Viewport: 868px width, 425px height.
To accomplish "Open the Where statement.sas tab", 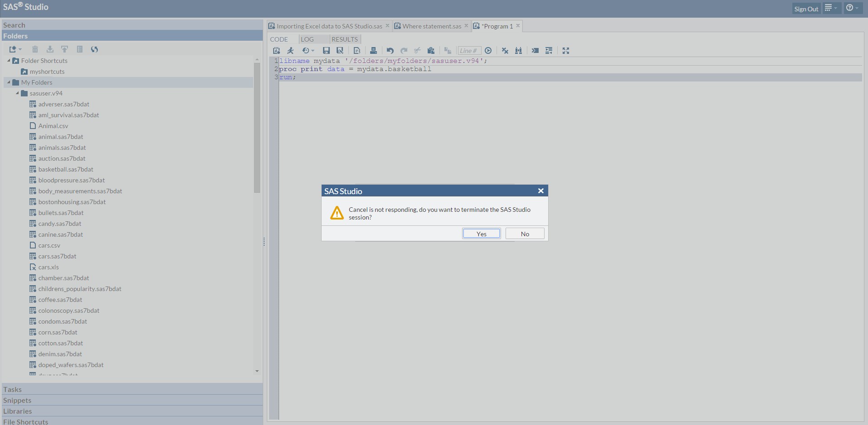I will pyautogui.click(x=429, y=26).
